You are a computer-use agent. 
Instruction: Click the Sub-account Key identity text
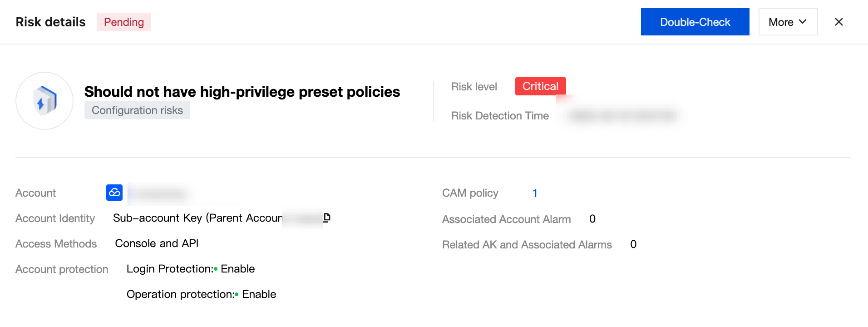[197, 218]
